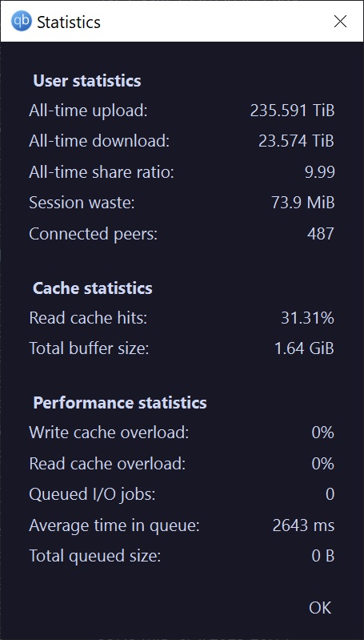Screen dimensions: 364x640
Task: Select the Performance statistics heading
Action: coord(120,403)
